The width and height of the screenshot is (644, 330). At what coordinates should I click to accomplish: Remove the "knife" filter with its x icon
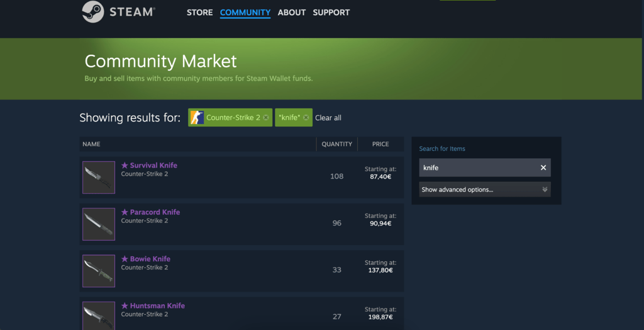tap(306, 118)
